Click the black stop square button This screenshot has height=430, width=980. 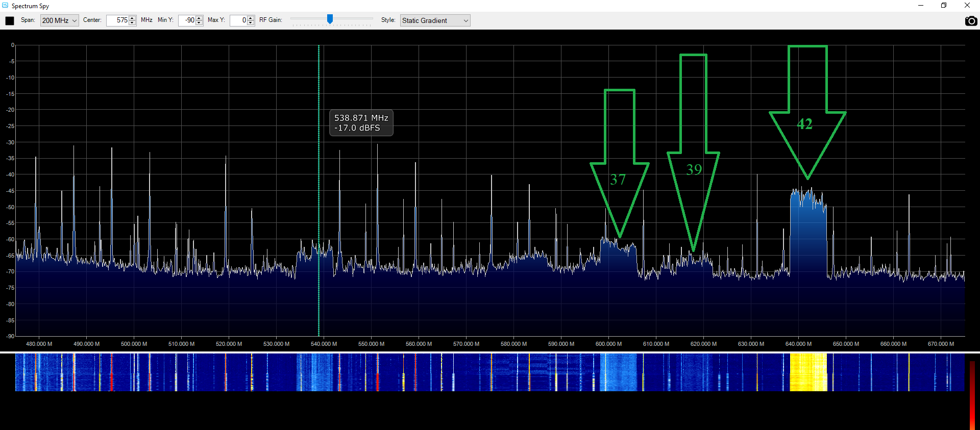pyautogui.click(x=10, y=20)
